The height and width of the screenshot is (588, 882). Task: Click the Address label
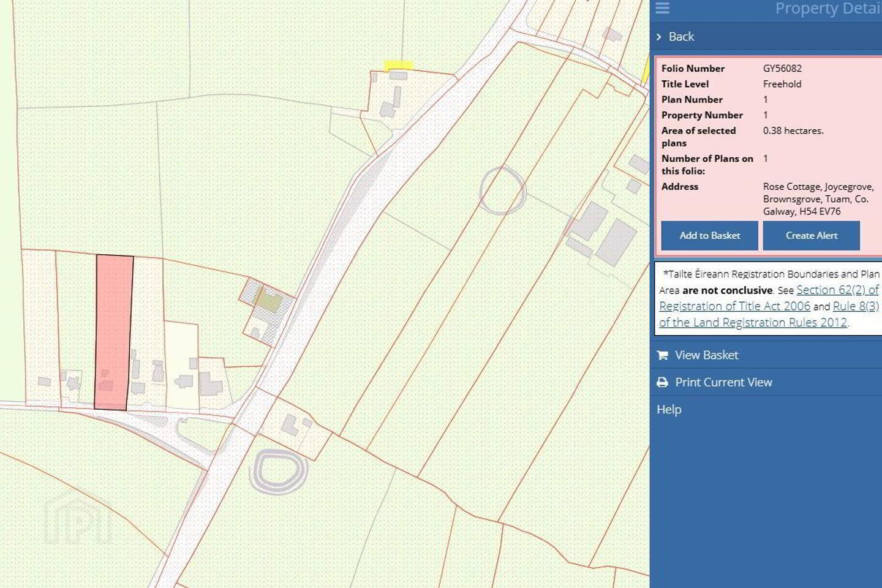coord(680,186)
